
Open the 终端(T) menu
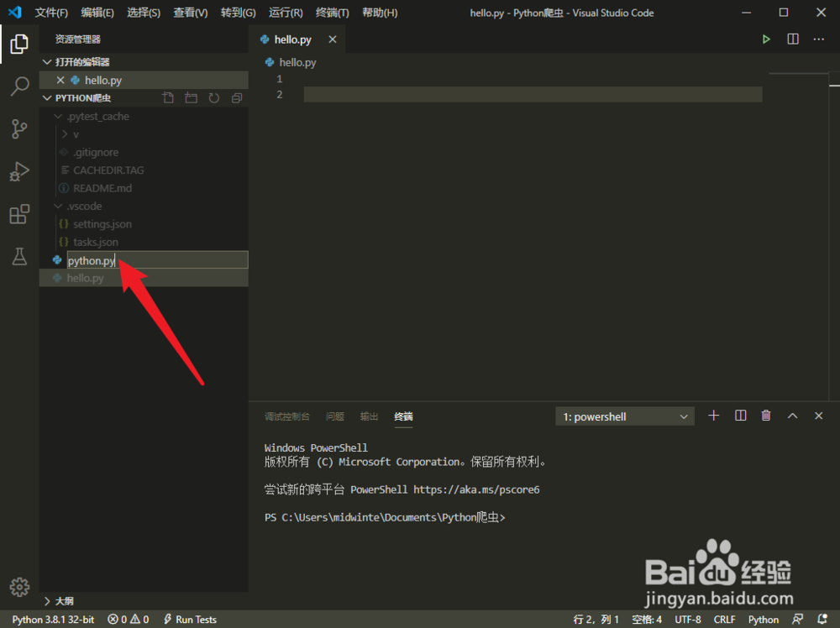pos(332,13)
